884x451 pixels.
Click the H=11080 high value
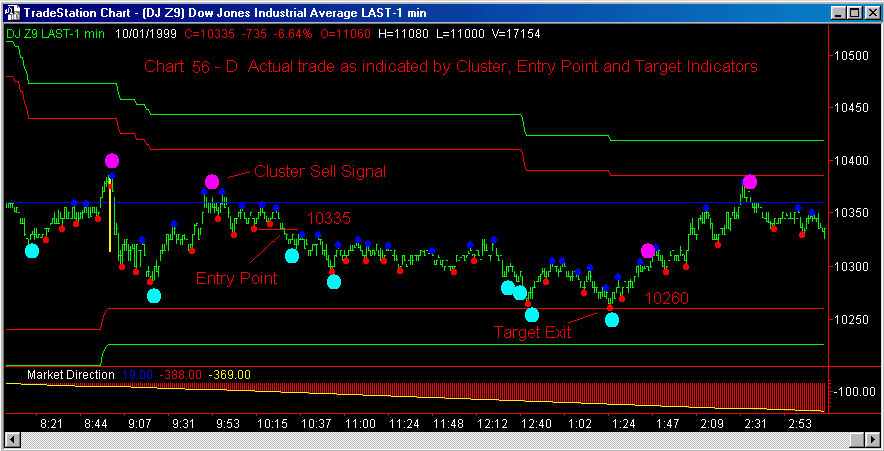403,34
